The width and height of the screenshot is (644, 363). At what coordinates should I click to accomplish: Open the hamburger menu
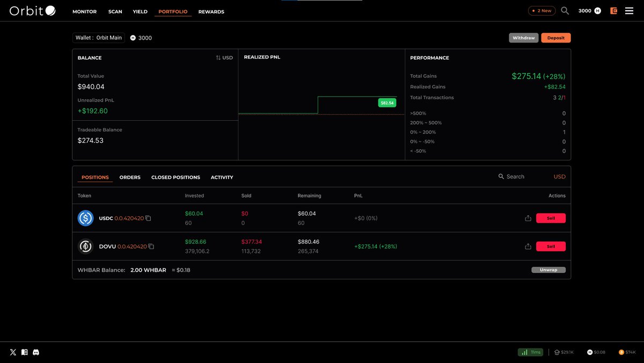(630, 11)
